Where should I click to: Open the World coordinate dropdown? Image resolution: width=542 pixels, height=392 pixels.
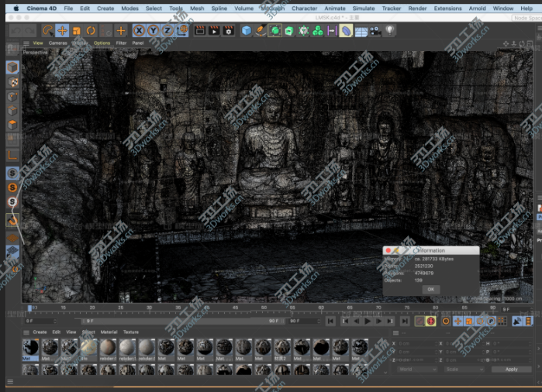coord(416,370)
